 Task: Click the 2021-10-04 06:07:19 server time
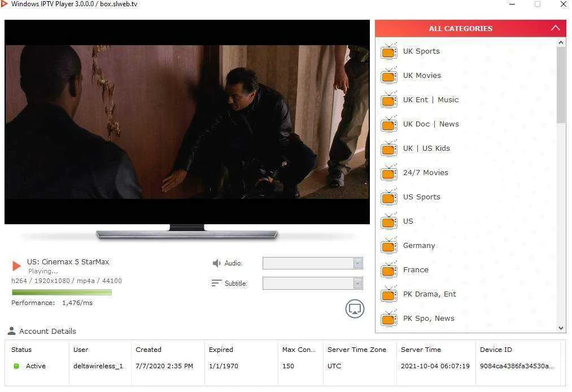click(435, 366)
